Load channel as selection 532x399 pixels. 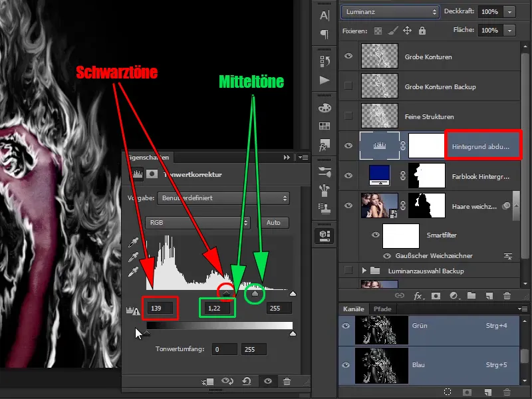[448, 392]
